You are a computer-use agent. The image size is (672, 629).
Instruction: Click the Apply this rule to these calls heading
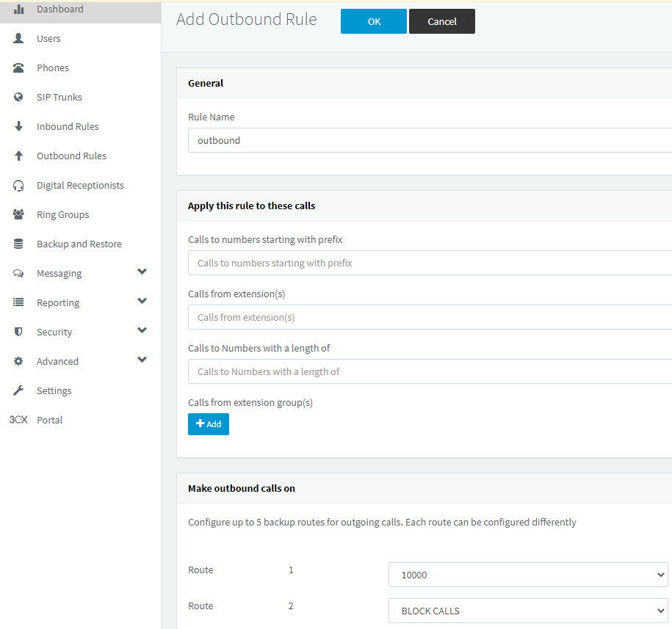click(x=252, y=206)
